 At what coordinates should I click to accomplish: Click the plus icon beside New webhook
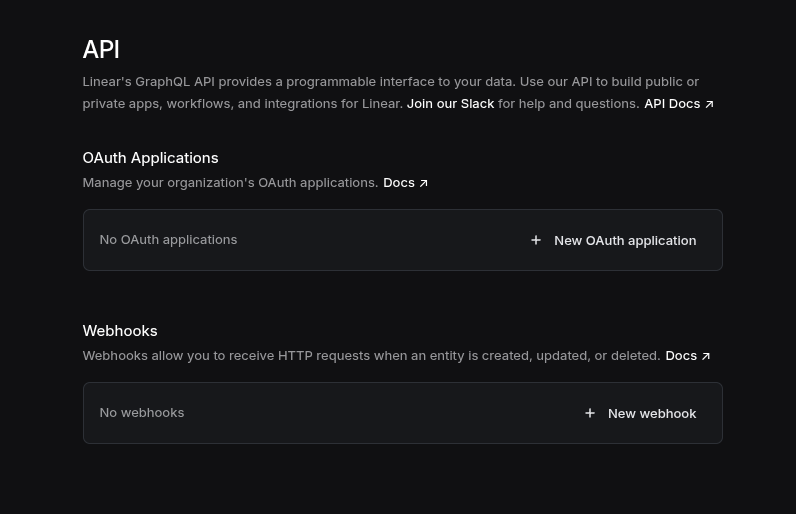(590, 413)
